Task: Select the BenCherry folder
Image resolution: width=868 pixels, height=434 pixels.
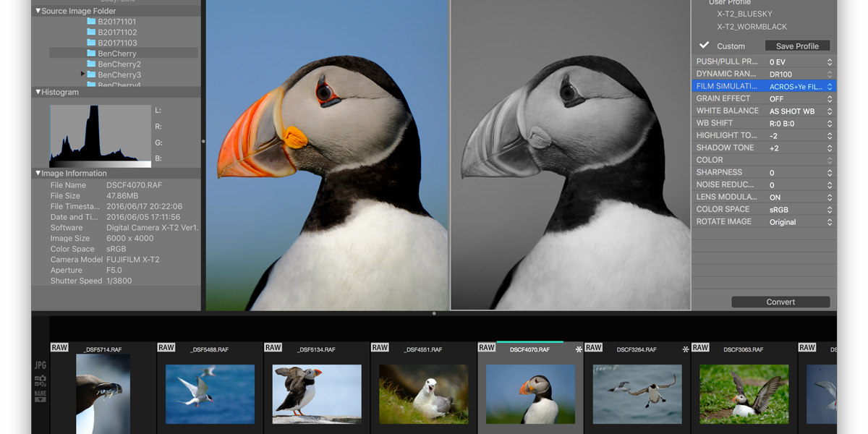Action: tap(124, 54)
